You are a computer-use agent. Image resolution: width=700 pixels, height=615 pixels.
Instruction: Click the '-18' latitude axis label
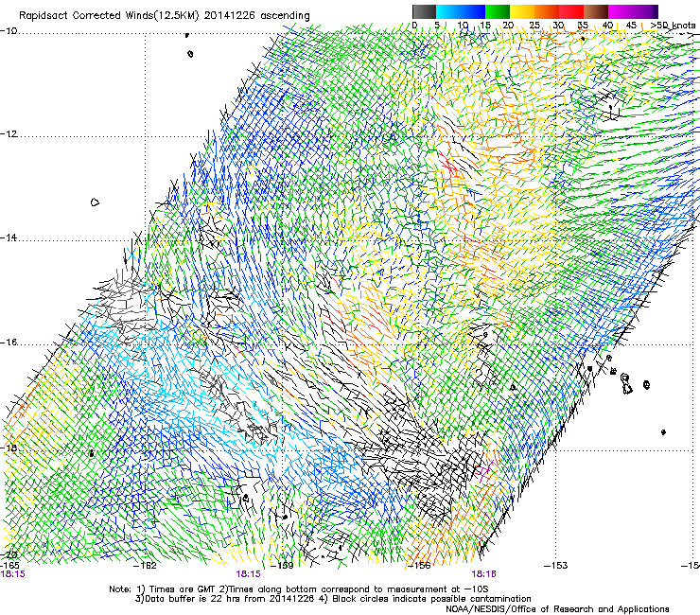click(9, 448)
